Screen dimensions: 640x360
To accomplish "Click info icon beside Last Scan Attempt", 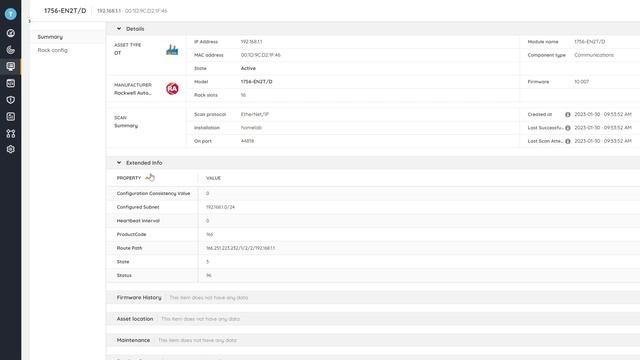I will (x=567, y=141).
